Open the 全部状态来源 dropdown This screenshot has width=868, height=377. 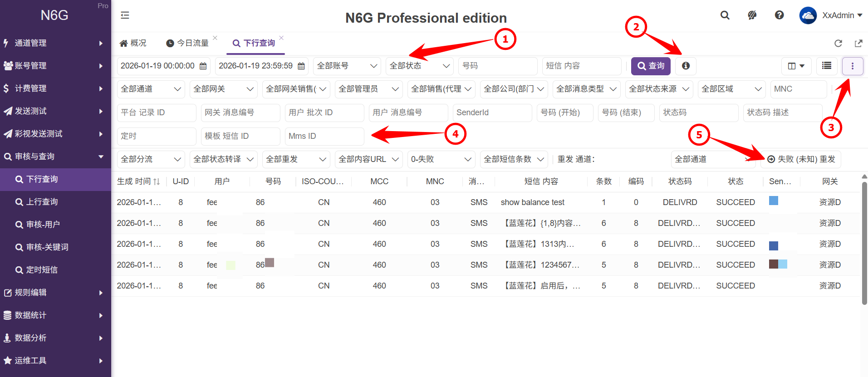659,89
